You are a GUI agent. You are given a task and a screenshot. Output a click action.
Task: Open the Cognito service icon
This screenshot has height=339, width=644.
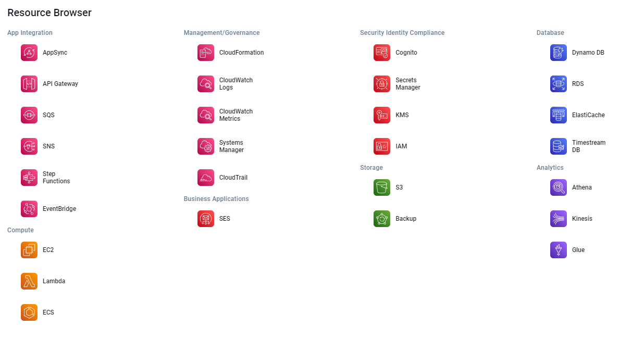coord(382,53)
